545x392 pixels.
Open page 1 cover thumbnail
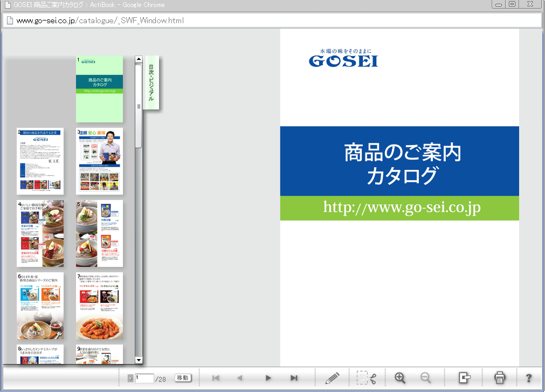[99, 89]
